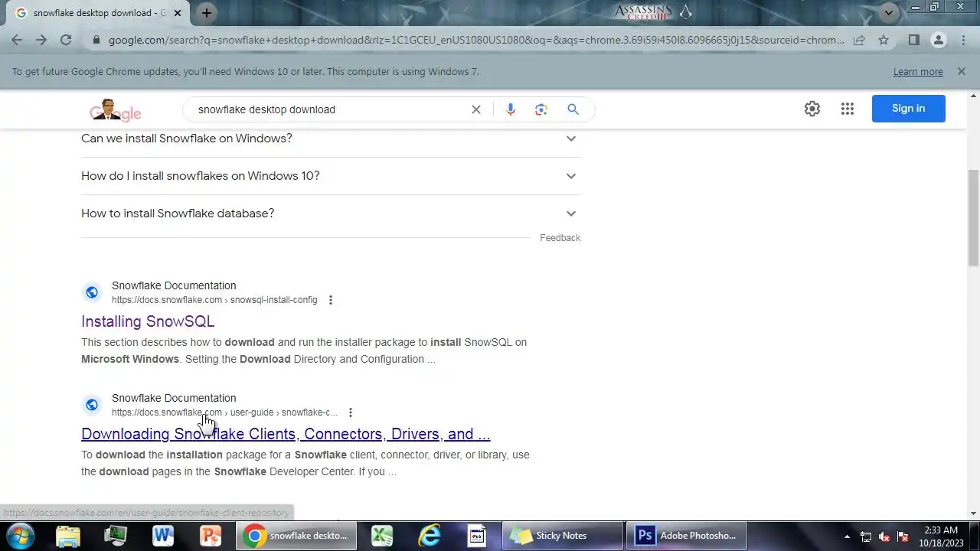Screen dimensions: 980x551
Task: Close the snowflake desktop download tab
Action: coord(178,13)
